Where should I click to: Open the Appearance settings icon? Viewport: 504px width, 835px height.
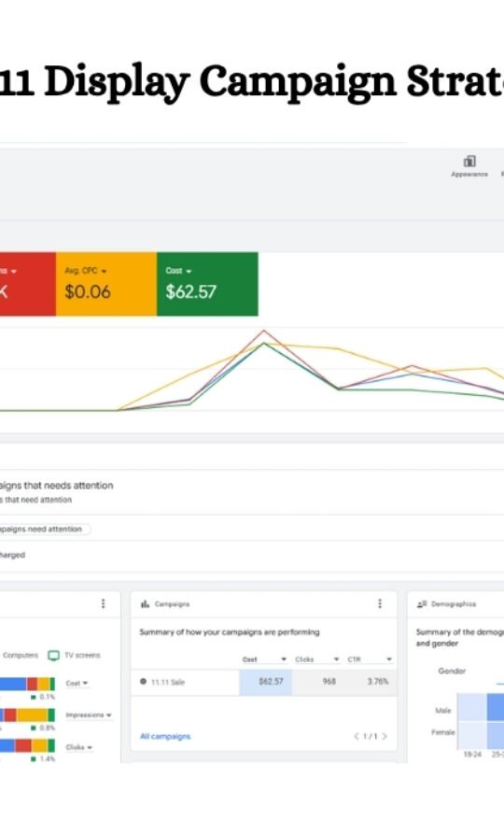(x=469, y=162)
